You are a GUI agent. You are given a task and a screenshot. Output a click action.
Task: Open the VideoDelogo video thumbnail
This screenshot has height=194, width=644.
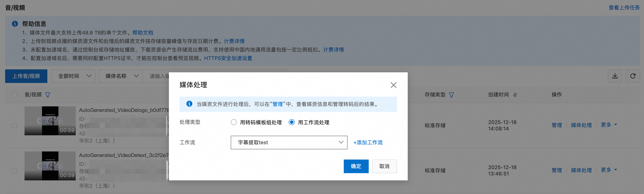pos(50,121)
